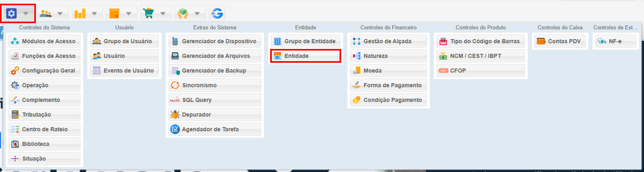Click the Gestão de Alçada icon

coord(357,41)
